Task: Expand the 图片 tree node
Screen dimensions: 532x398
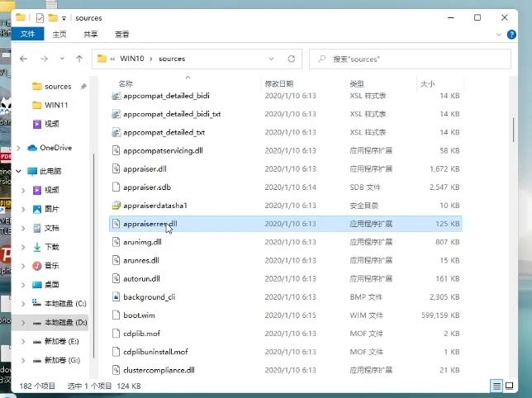Action: coord(23,210)
